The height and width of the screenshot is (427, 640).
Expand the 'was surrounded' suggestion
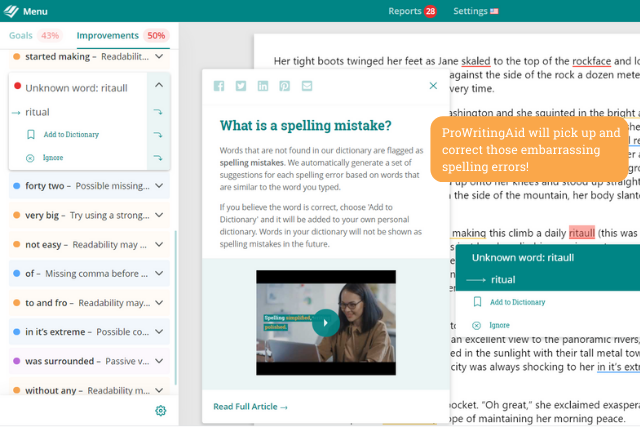(159, 361)
